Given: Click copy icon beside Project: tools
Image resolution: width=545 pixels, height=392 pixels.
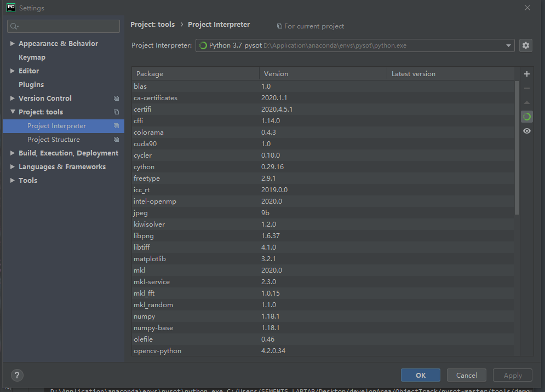Looking at the screenshot, I should point(117,112).
